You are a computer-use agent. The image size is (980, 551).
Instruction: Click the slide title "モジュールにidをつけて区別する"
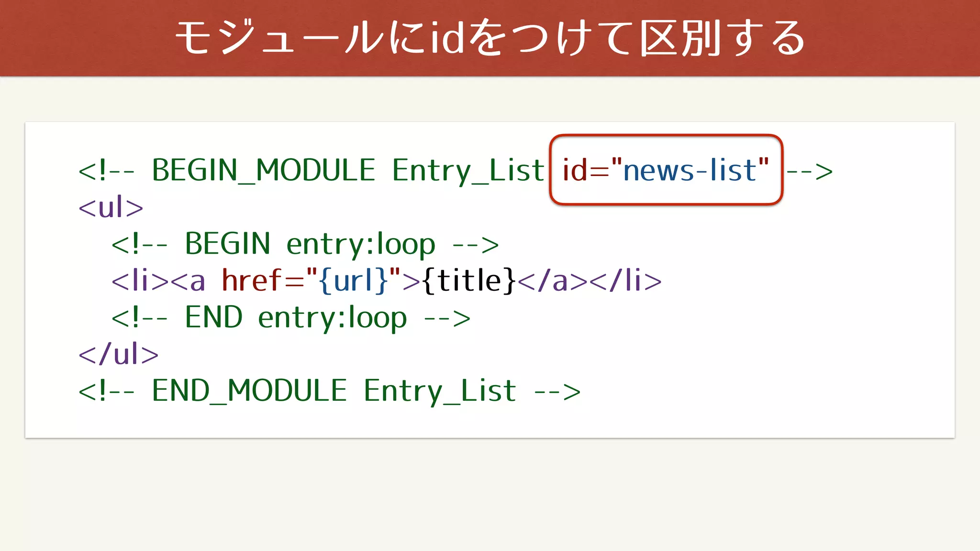tap(490, 38)
